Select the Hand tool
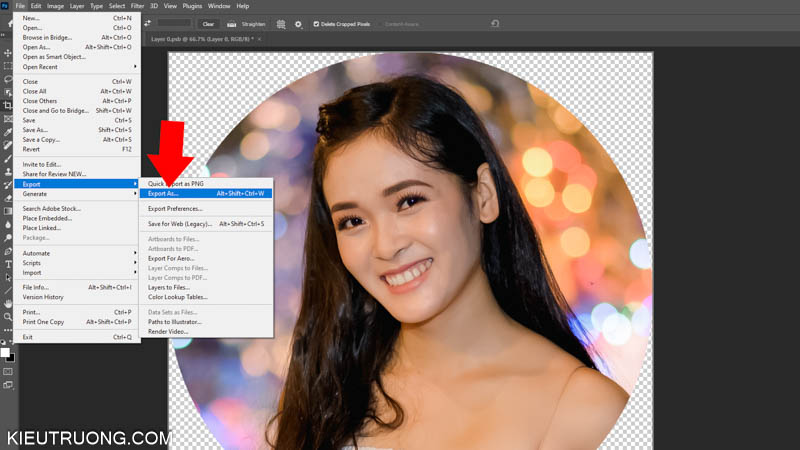This screenshot has height=450, width=800. (x=8, y=304)
